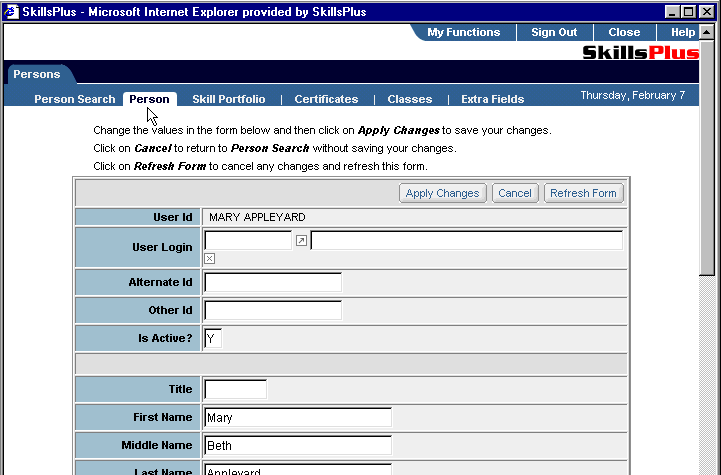
Task: Open the My Functions menu
Action: coord(464,32)
